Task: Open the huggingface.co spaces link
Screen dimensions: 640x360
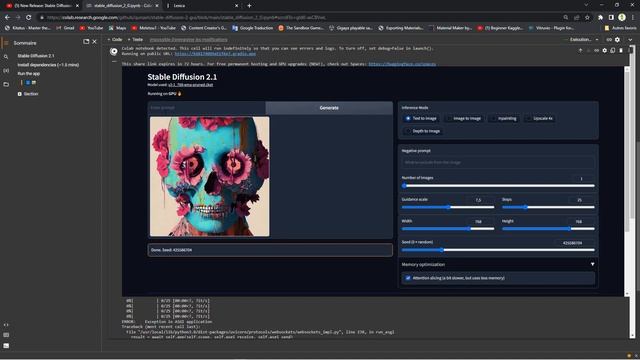Action: [x=402, y=64]
